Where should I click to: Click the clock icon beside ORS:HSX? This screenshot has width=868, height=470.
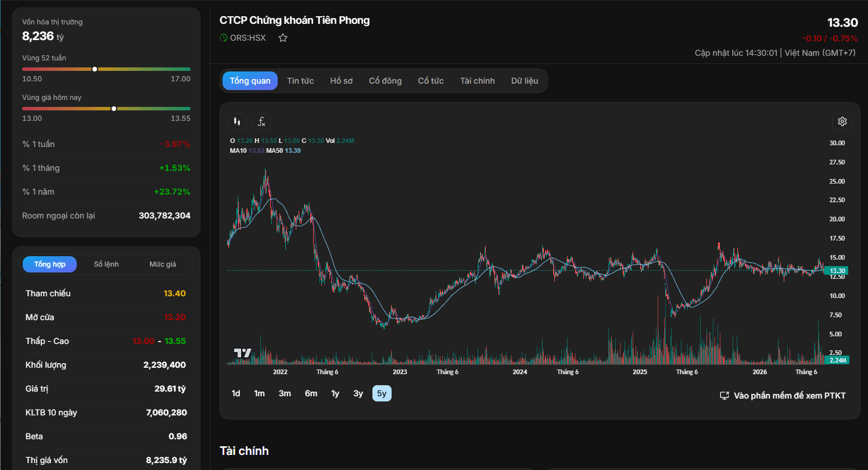point(224,38)
